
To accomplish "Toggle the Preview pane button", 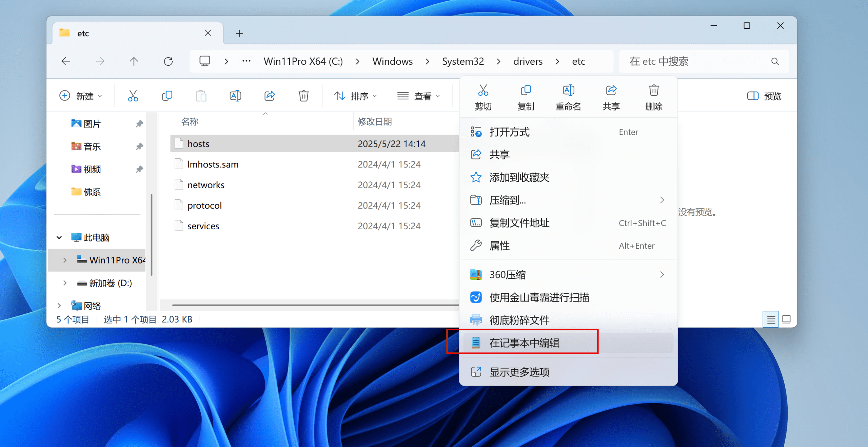I will coord(764,96).
